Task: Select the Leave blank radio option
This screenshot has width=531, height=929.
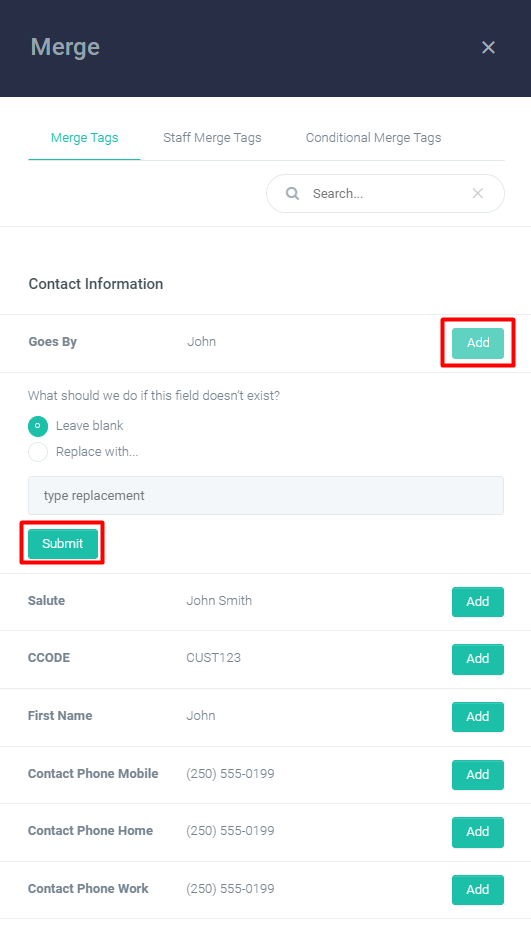Action: [38, 426]
